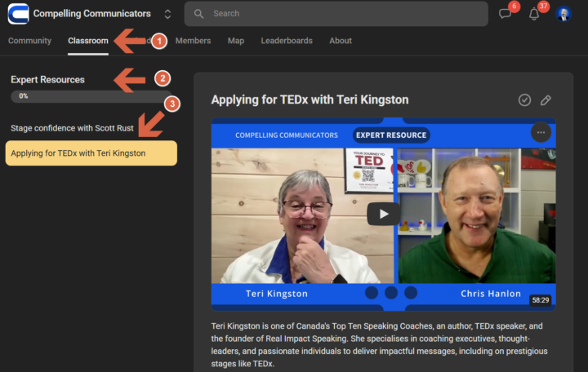Open the Map tab

point(236,41)
